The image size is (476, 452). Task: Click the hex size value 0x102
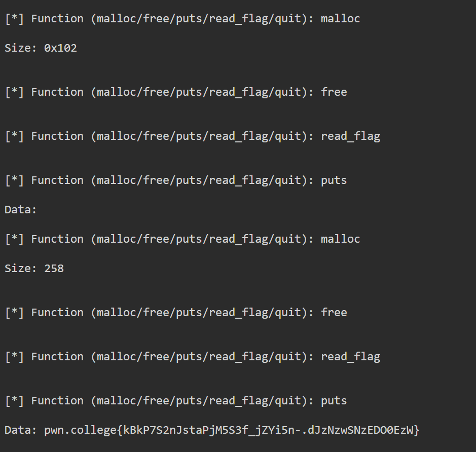point(60,48)
